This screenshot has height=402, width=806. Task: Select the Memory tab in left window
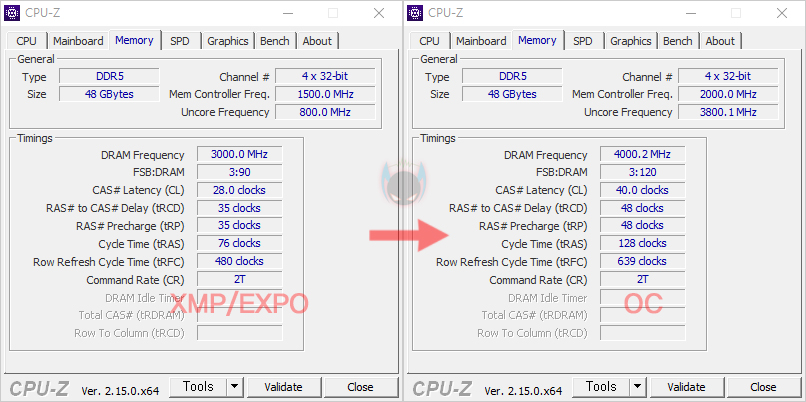coord(134,40)
